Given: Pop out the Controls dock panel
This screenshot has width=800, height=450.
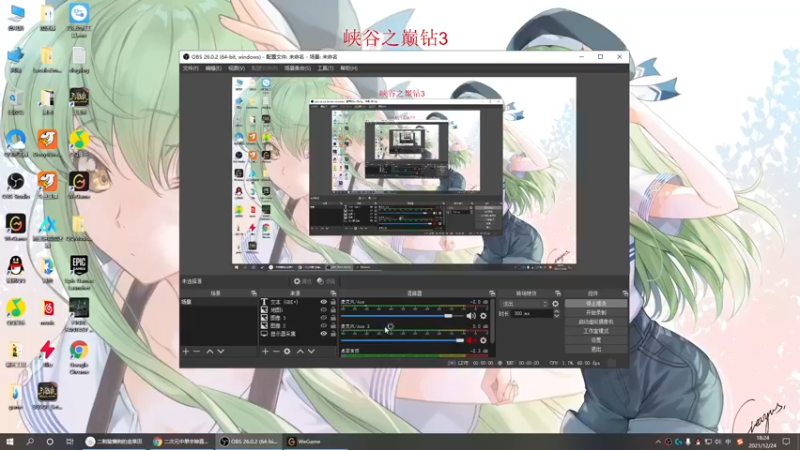Looking at the screenshot, I should (x=625, y=293).
